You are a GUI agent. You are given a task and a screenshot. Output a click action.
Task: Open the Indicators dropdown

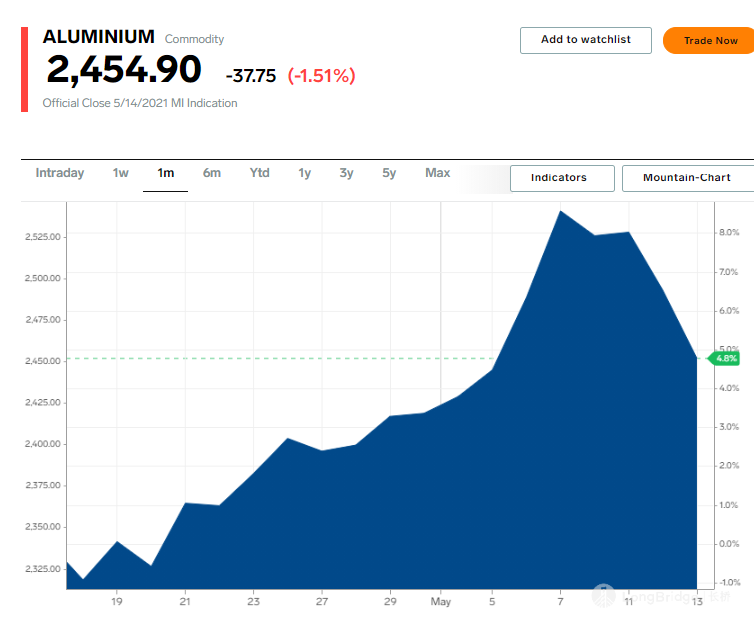coord(562,178)
